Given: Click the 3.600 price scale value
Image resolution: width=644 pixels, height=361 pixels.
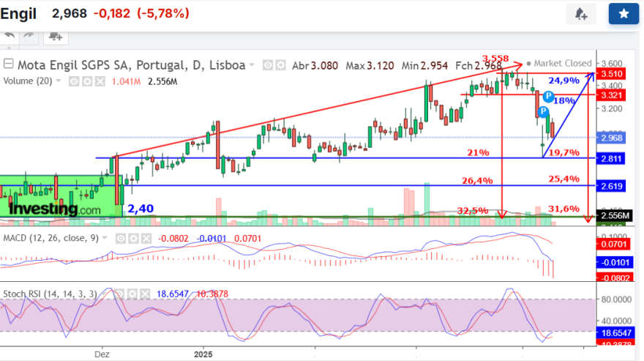Looking at the screenshot, I should (612, 63).
